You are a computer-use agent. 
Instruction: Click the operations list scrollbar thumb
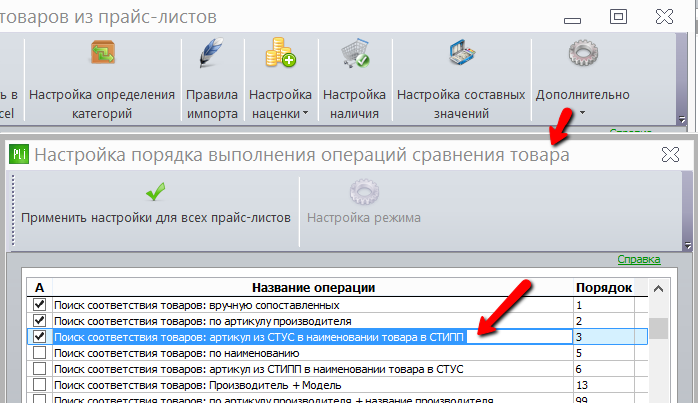click(x=658, y=329)
